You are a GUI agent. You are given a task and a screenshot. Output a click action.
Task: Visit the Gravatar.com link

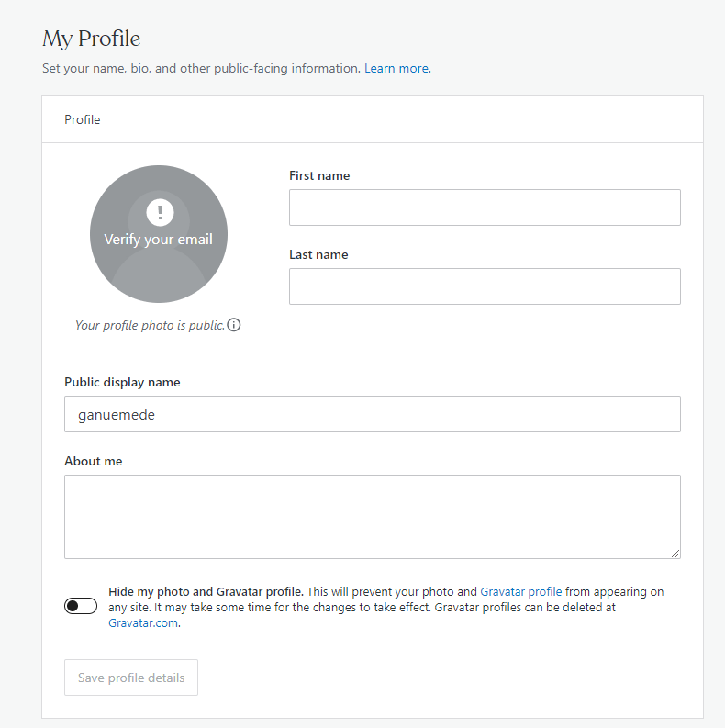tap(143, 622)
